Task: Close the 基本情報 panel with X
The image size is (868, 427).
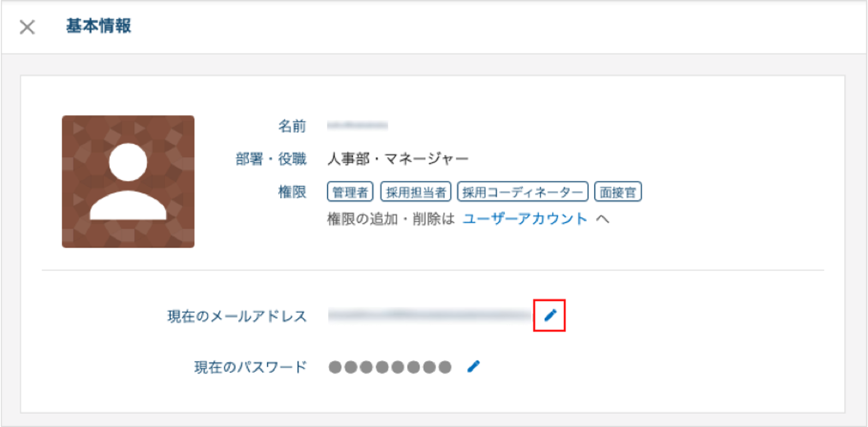Action: 27,27
